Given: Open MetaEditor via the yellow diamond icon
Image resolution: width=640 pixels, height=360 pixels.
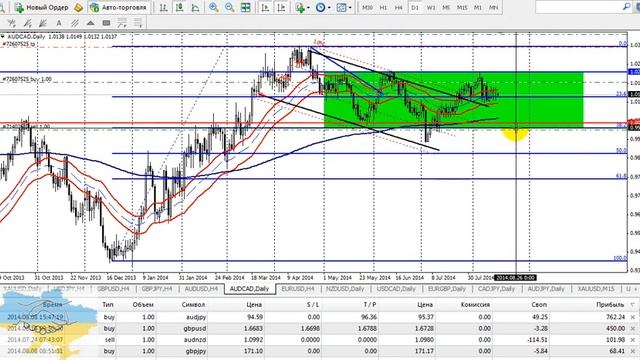Looking at the screenshot, I should pyautogui.click(x=78, y=7).
